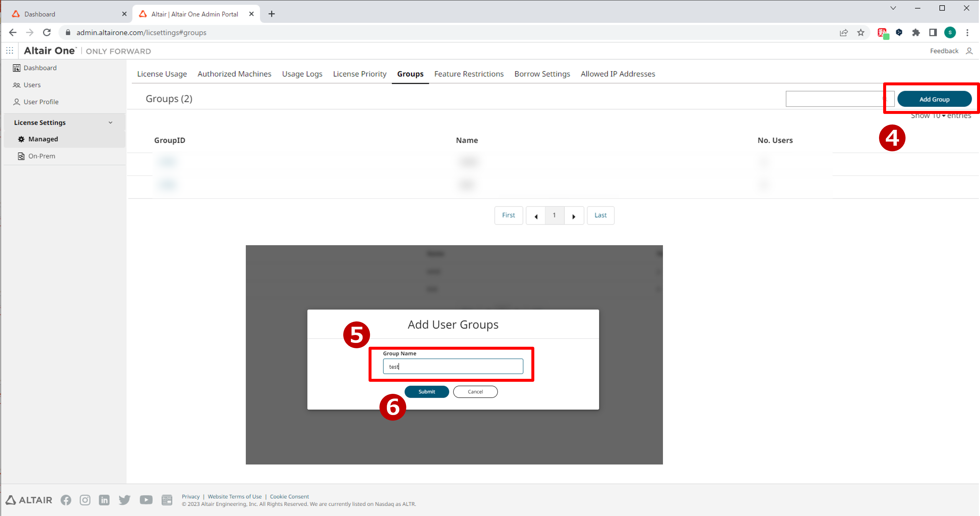This screenshot has height=516, width=980.
Task: Click the user account icon beside Feedback
Action: tap(969, 51)
